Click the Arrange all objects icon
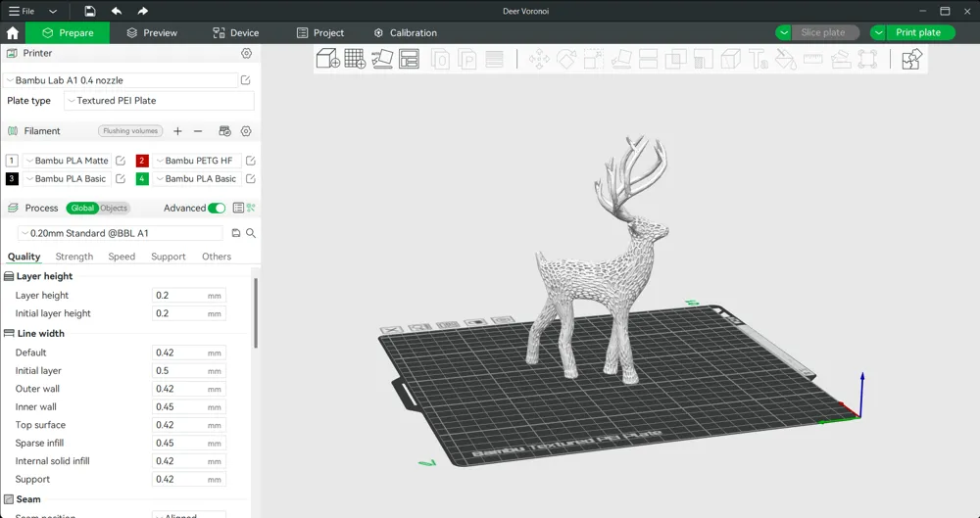 coord(409,59)
